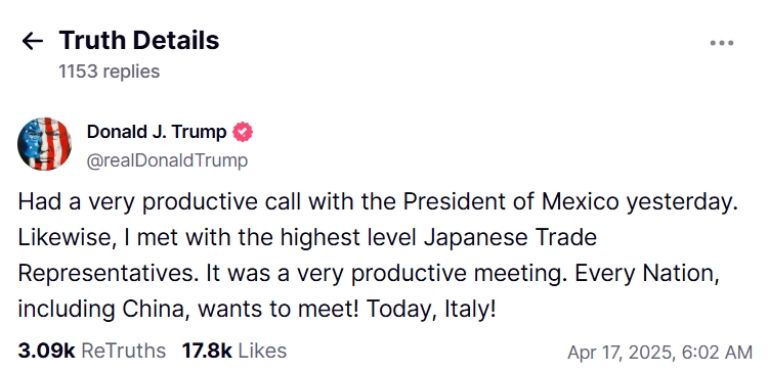
Task: Click the words "Every Nation," in the post
Action: pos(647,274)
